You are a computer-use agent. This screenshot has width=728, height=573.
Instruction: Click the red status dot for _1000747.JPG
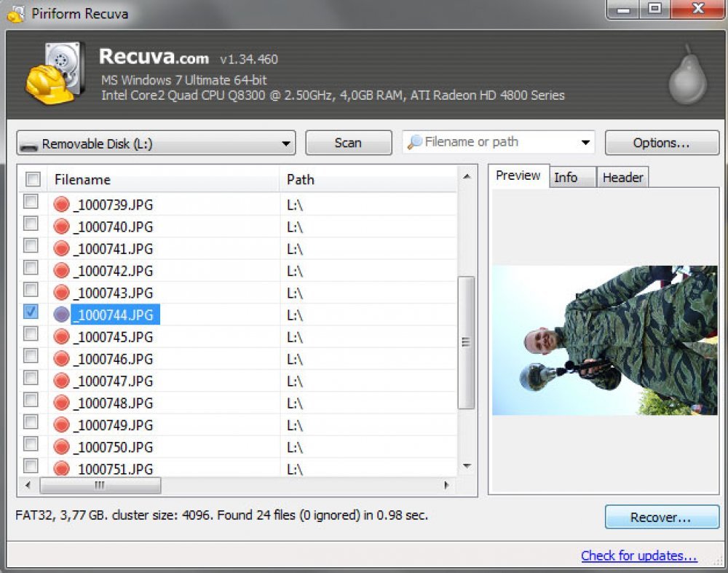pos(61,381)
